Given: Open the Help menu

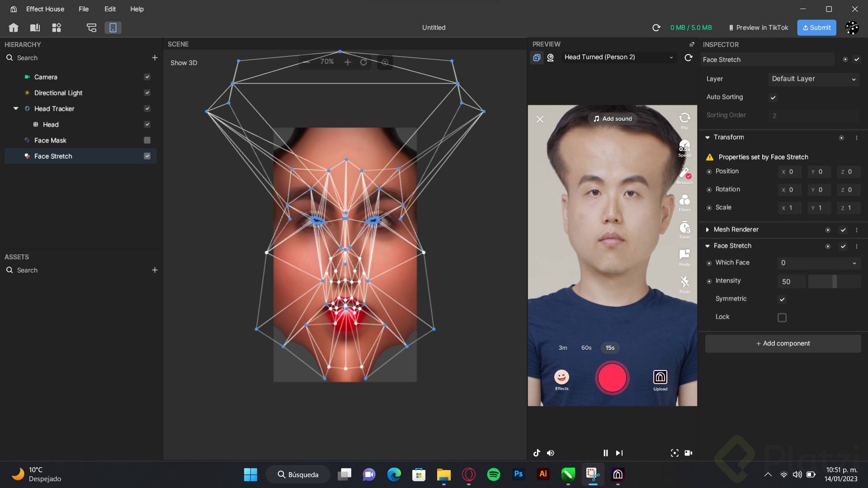Looking at the screenshot, I should [137, 9].
